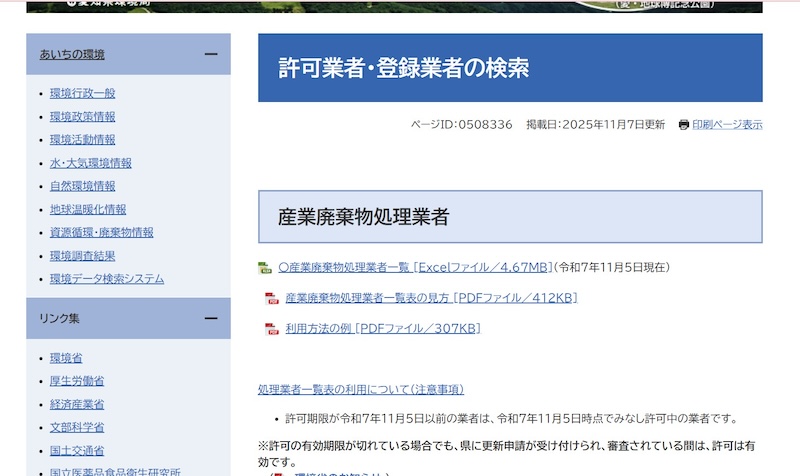Click the ページID:0508336 text
The image size is (800, 476).
coord(461,124)
